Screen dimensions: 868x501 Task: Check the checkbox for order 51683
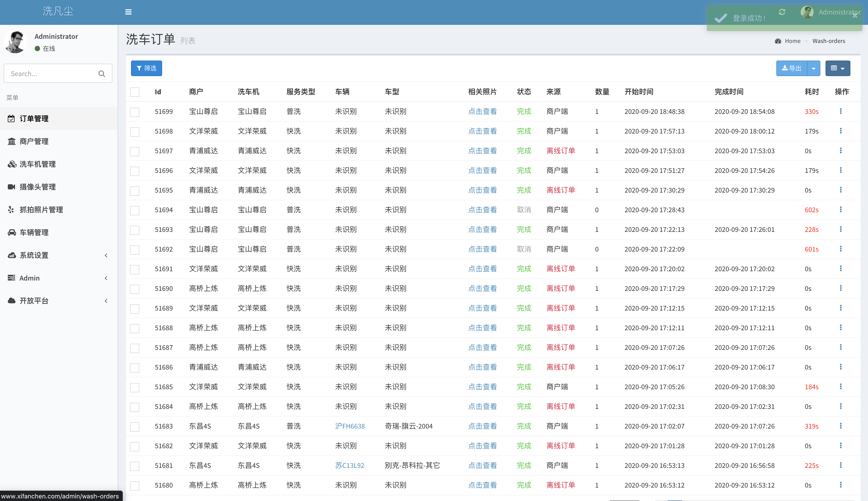pyautogui.click(x=135, y=427)
